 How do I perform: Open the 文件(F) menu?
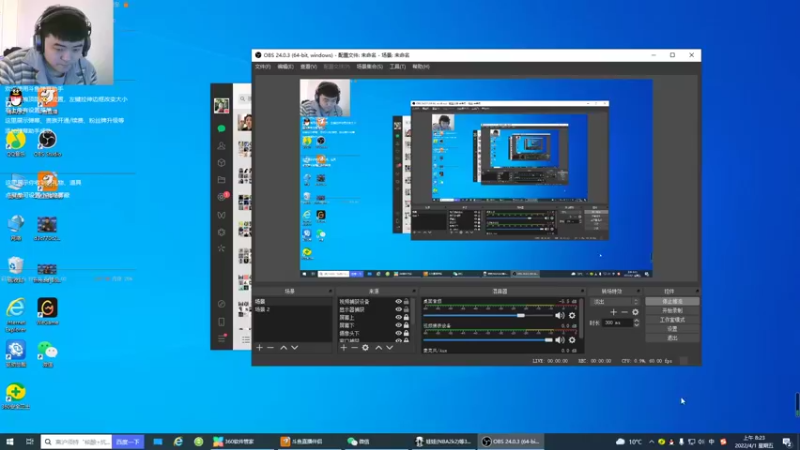click(x=263, y=67)
